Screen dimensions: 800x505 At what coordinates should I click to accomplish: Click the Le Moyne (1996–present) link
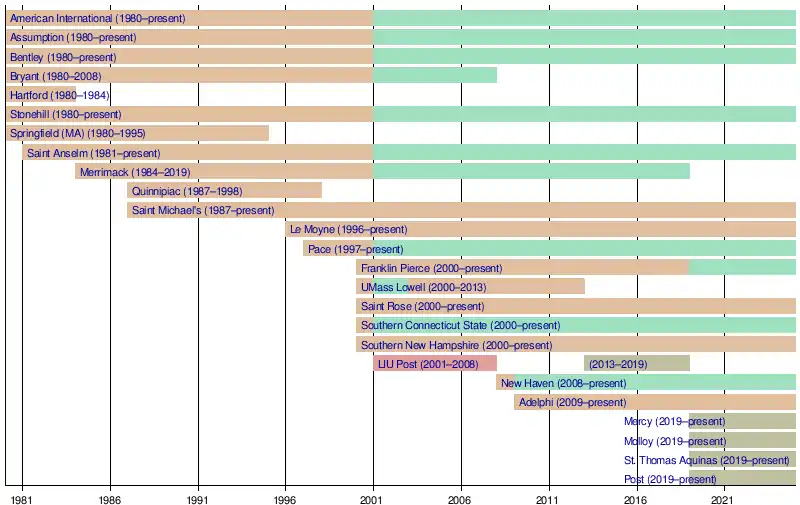pyautogui.click(x=348, y=229)
